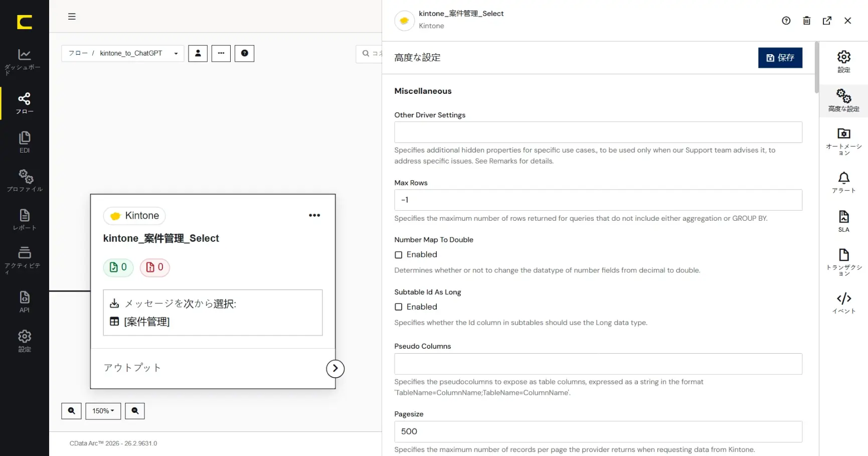
Task: Switch to the イベント tab
Action: click(x=844, y=303)
